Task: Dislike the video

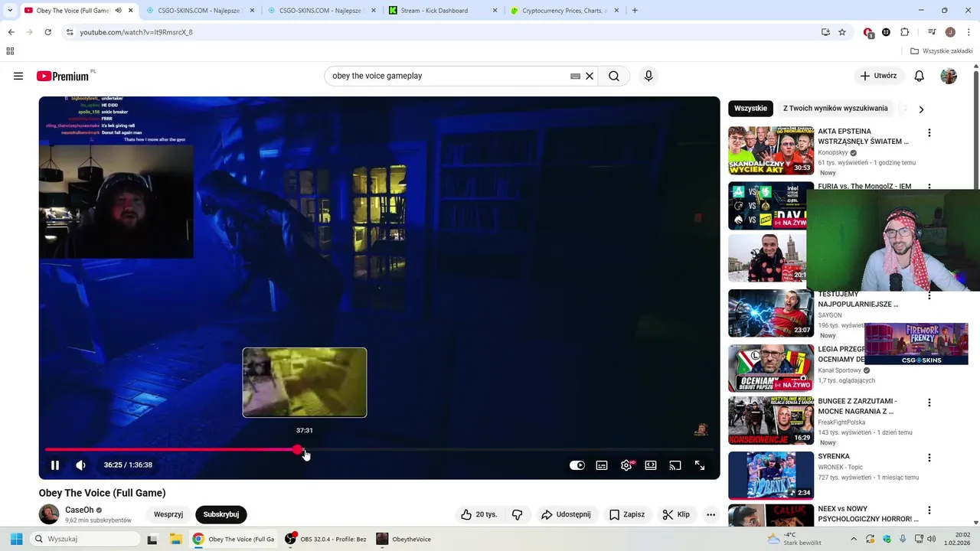Action: [517, 514]
